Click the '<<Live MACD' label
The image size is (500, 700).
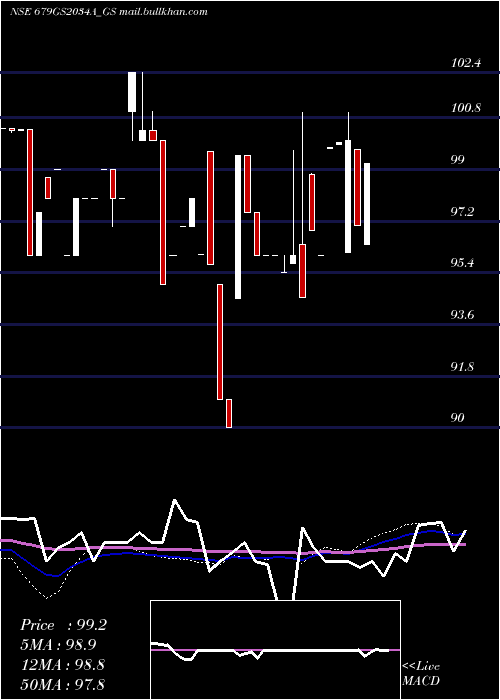(x=421, y=673)
